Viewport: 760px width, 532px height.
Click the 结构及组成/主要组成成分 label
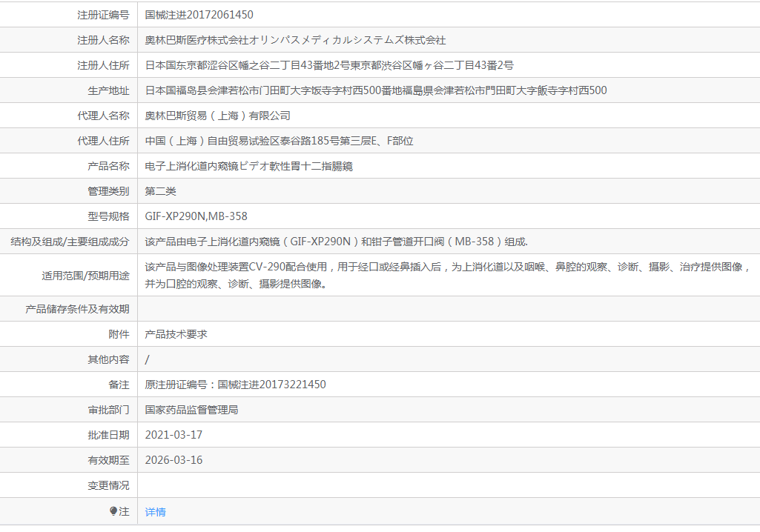70,242
